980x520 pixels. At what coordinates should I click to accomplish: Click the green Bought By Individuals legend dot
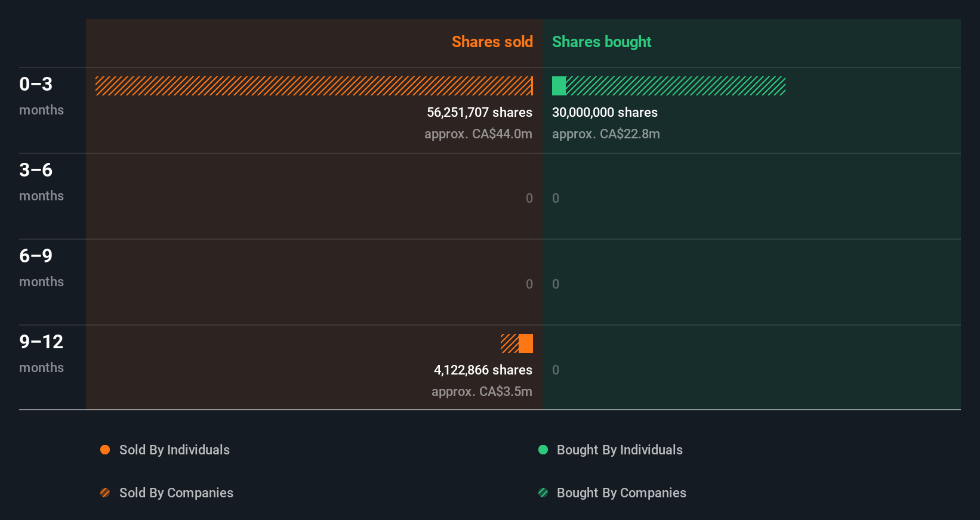click(x=543, y=450)
